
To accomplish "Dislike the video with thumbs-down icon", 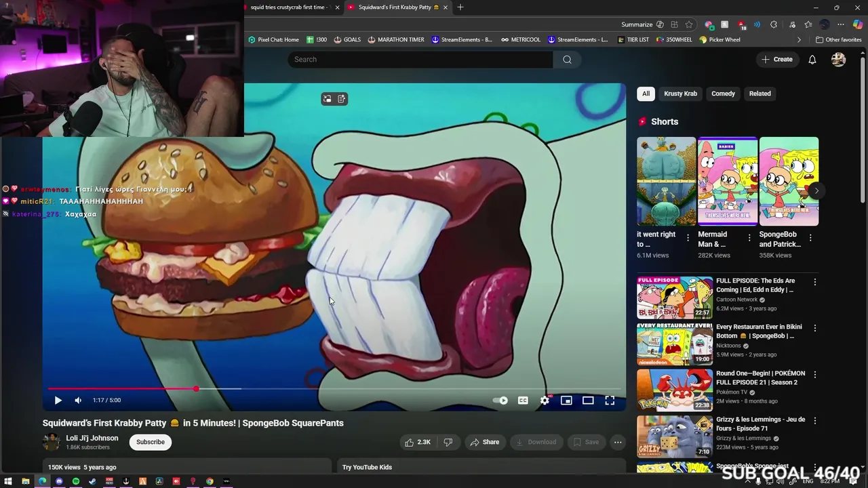I will (448, 442).
